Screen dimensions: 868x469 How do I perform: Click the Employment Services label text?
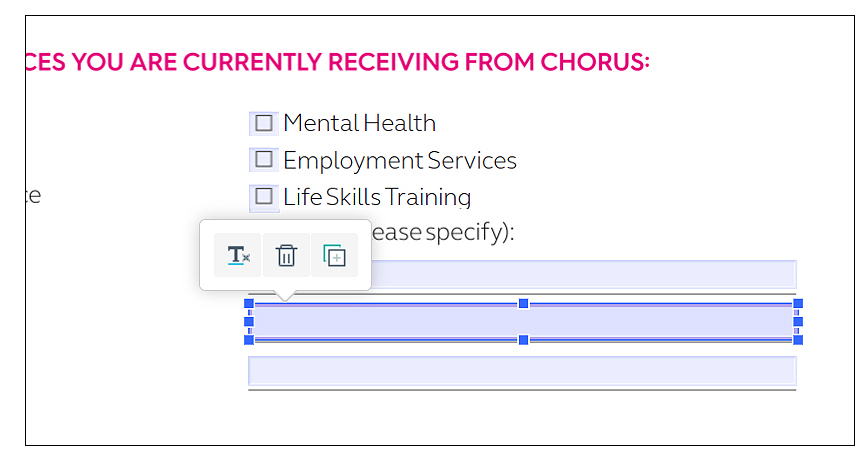tap(399, 160)
